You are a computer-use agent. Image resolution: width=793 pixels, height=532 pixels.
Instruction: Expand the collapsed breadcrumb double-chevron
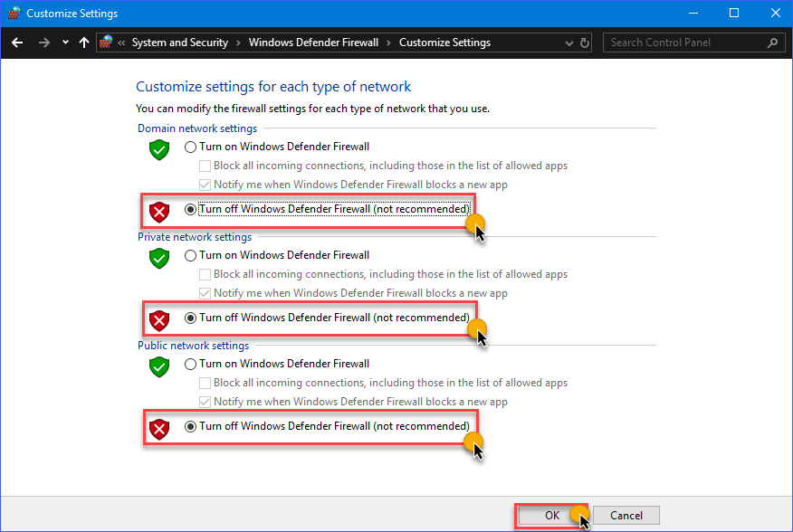(123, 42)
